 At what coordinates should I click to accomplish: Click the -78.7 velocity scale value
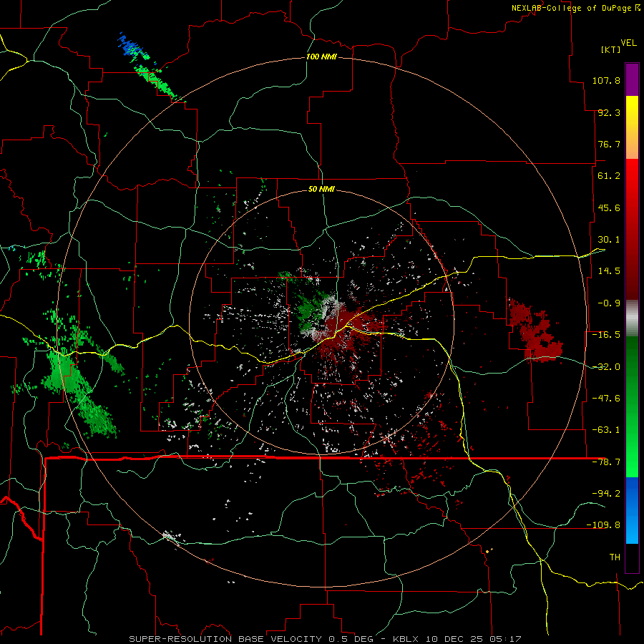606,462
